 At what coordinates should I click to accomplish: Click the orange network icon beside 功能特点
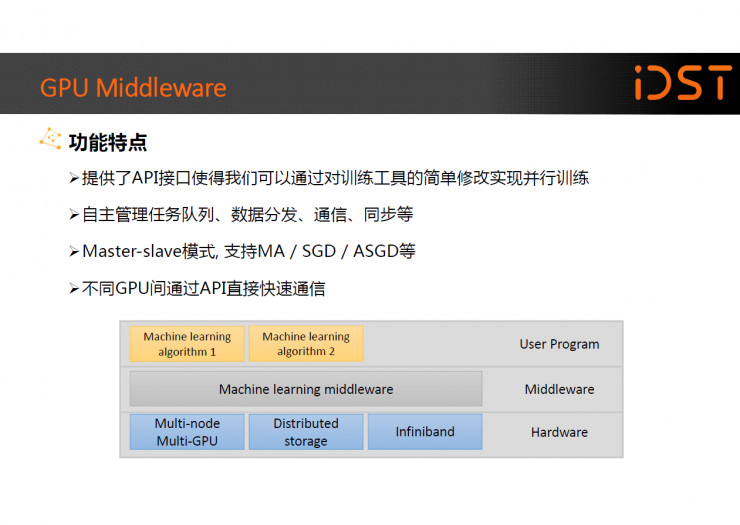point(50,139)
